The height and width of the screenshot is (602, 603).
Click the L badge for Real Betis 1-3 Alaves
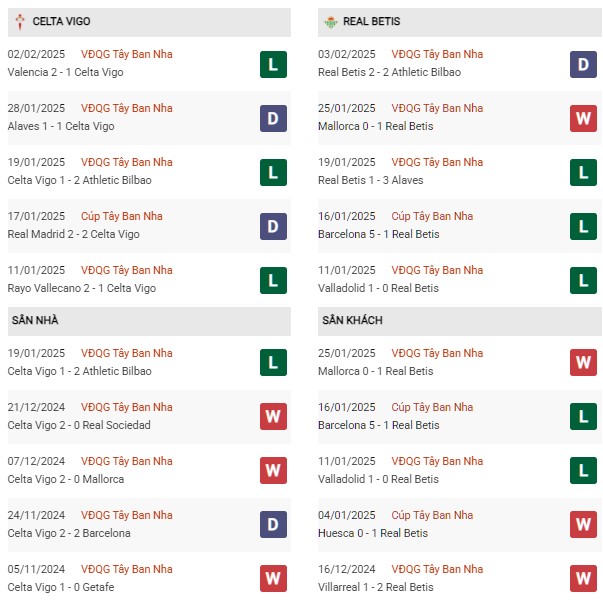[x=583, y=172]
